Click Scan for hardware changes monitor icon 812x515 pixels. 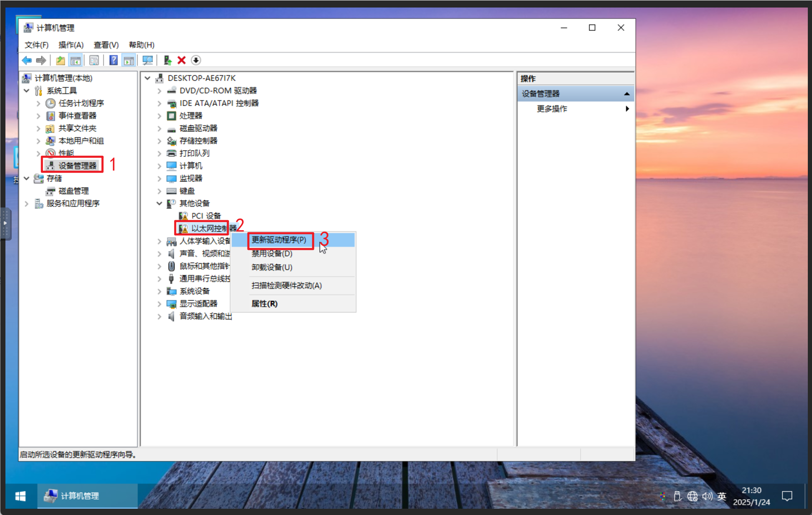coord(148,61)
